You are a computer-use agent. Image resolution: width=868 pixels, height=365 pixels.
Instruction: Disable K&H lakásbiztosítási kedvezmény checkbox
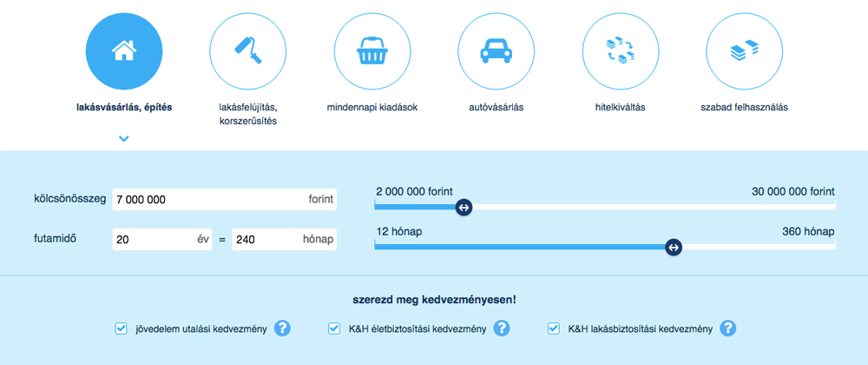(554, 329)
